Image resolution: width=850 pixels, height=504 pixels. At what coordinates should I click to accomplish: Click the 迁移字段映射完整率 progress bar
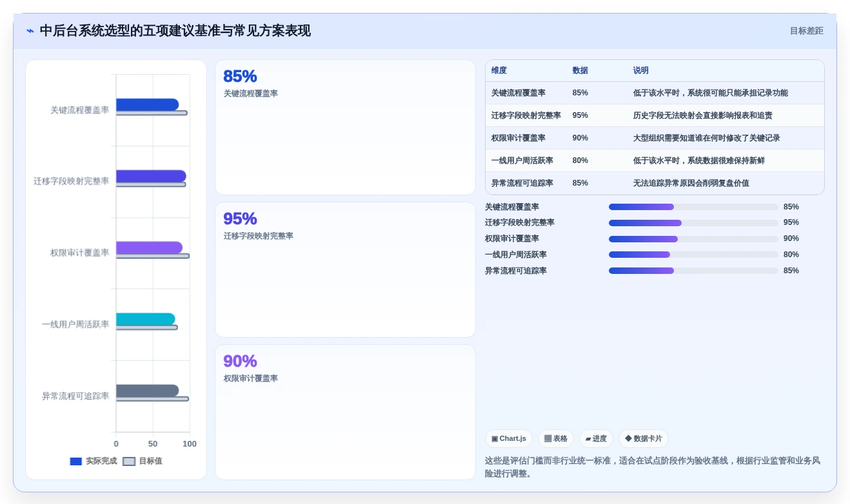693,223
